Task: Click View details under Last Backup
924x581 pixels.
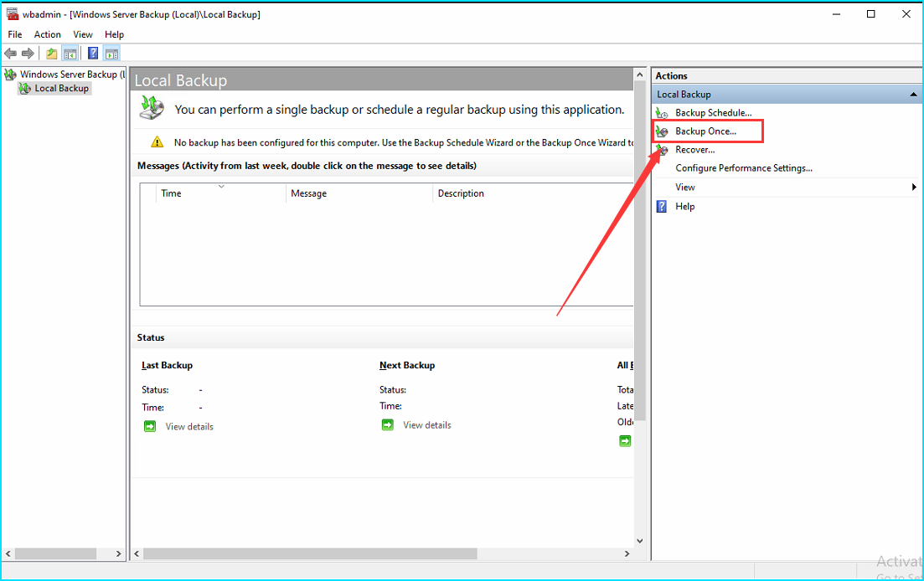Action: pos(189,427)
